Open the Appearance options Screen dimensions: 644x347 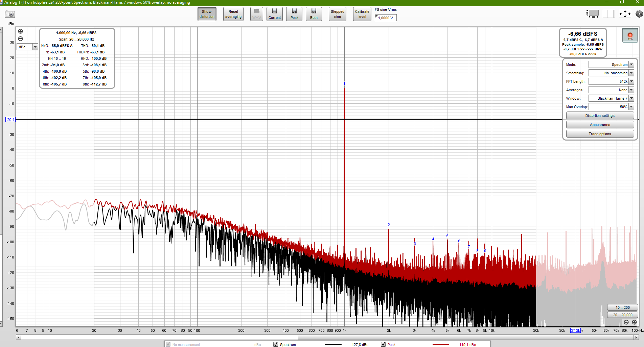point(600,125)
